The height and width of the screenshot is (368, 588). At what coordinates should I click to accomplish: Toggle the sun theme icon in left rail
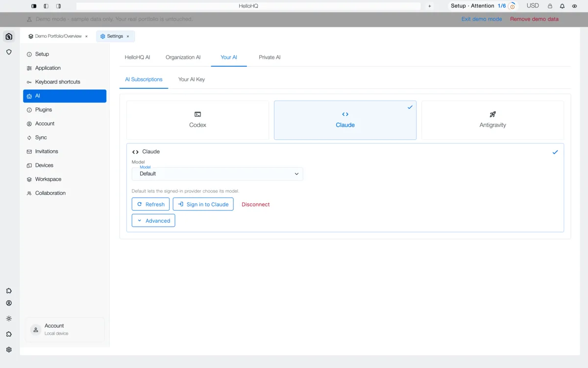[9, 318]
